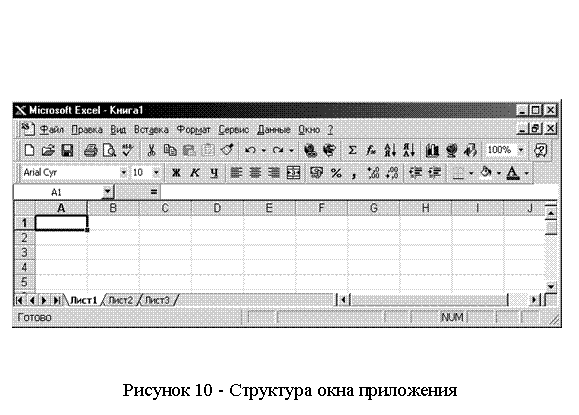Viewport: 579px width, 415px height.
Task: Apply Percent style icon
Action: click(x=336, y=172)
